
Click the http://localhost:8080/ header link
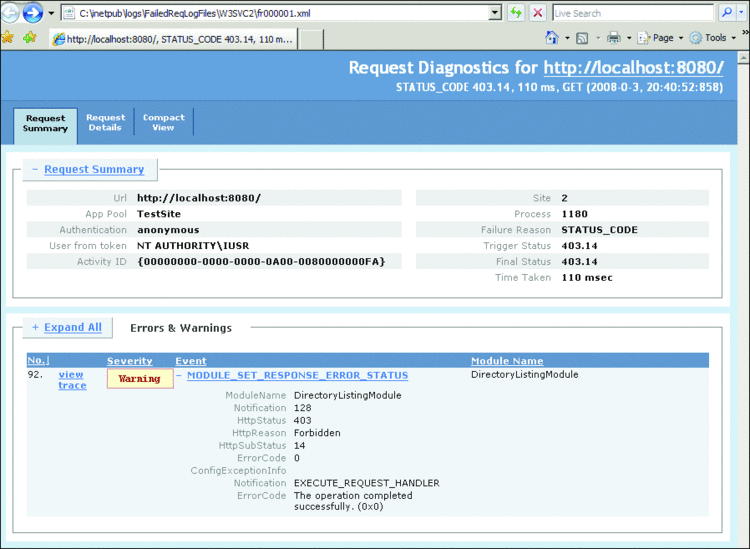pyautogui.click(x=633, y=67)
